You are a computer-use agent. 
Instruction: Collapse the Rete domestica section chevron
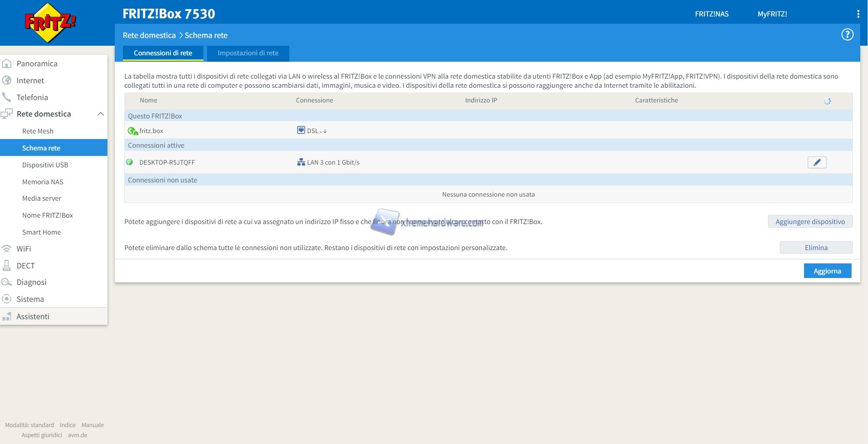(x=101, y=114)
